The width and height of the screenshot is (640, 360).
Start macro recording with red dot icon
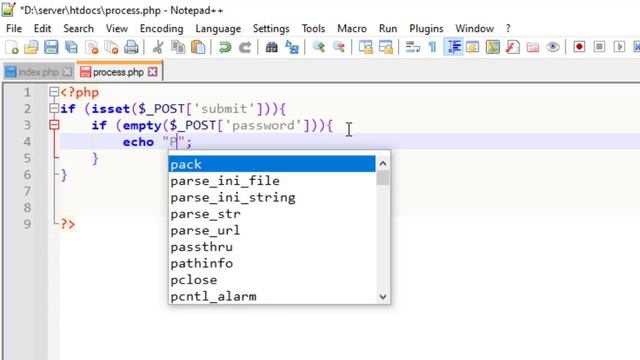click(x=579, y=47)
